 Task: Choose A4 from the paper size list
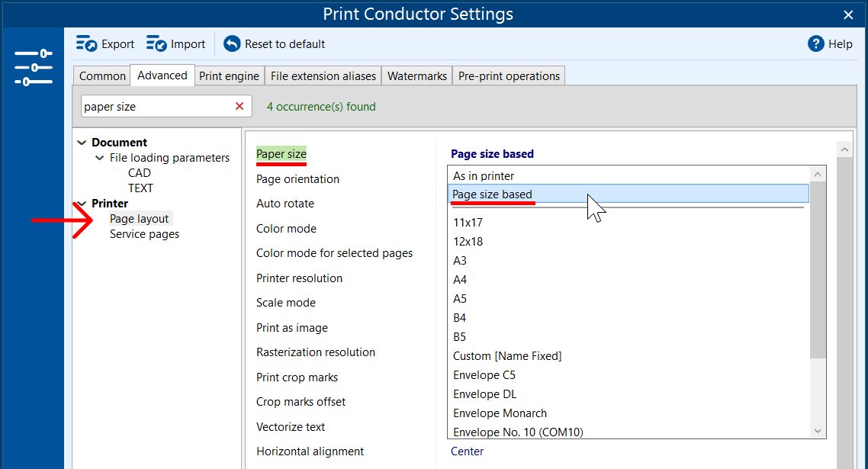(460, 280)
